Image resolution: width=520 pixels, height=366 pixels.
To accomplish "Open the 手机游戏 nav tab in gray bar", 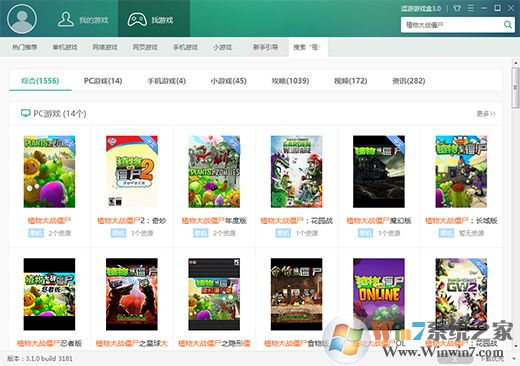I will tap(185, 47).
